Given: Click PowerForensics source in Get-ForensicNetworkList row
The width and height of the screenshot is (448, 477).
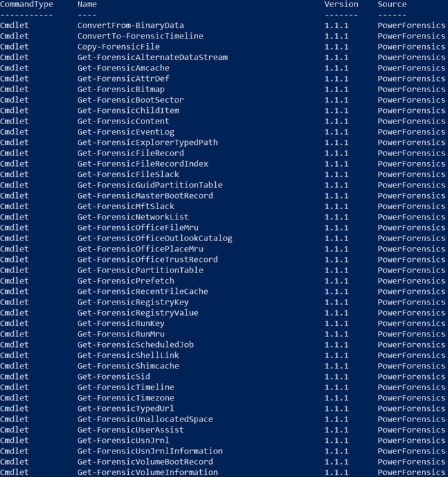Looking at the screenshot, I should pos(411,217).
